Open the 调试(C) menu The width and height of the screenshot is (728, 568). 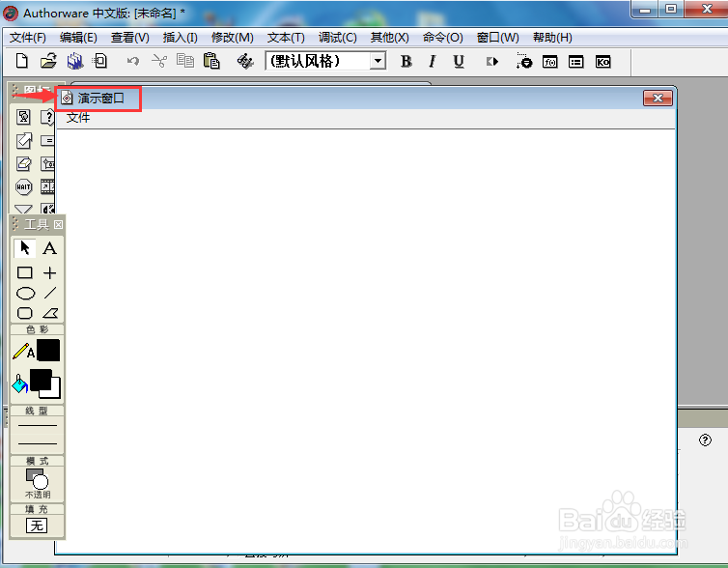point(338,37)
